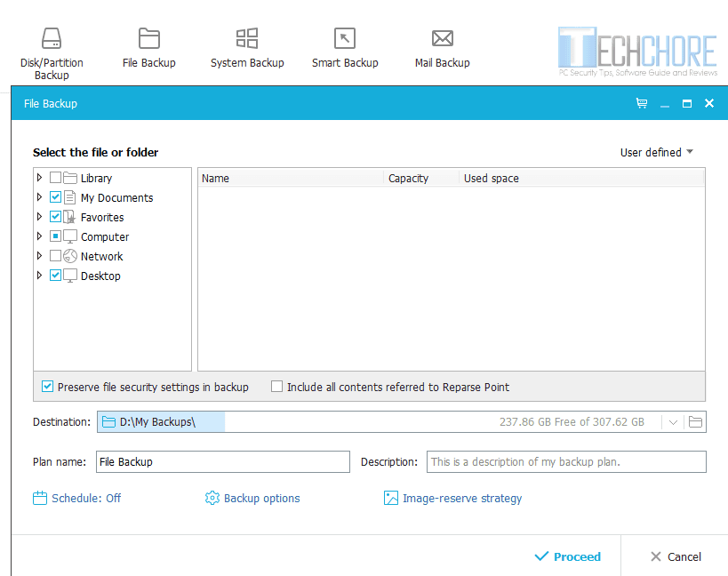Sort by Used space column header
728x576 pixels.
click(x=581, y=179)
